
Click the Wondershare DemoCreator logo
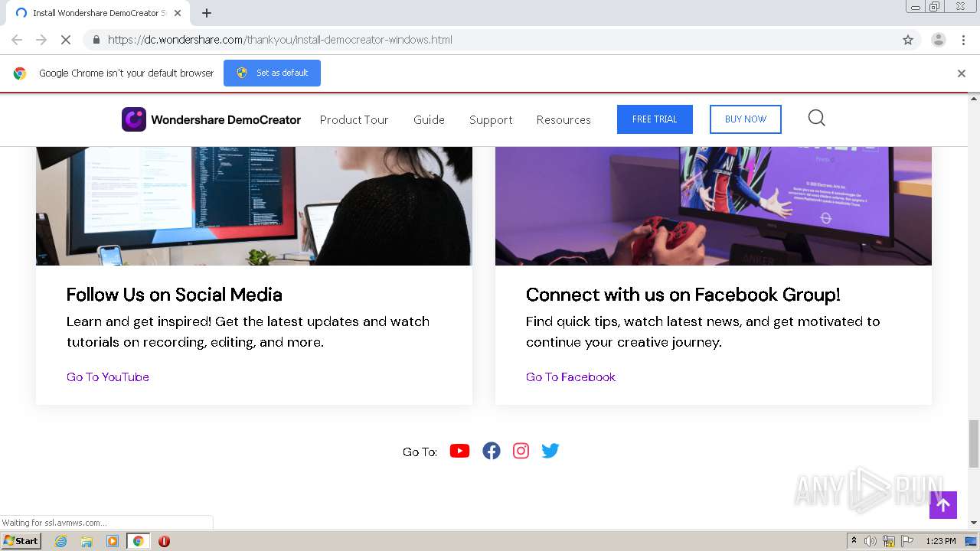[211, 119]
